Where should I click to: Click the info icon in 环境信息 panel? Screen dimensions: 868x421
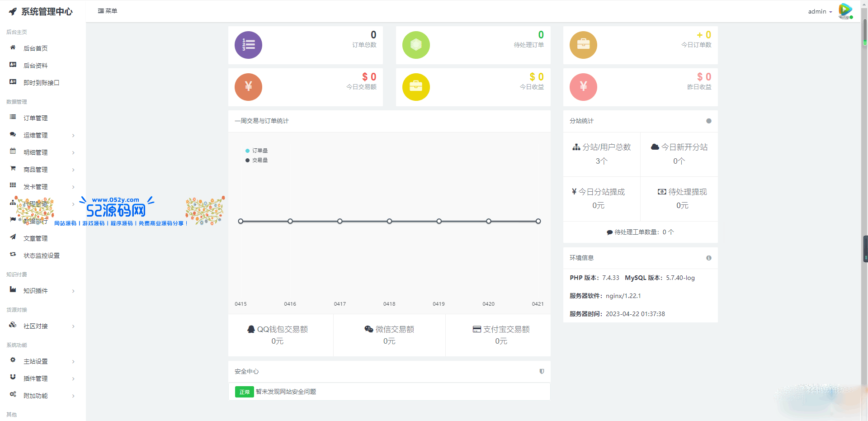click(x=708, y=258)
